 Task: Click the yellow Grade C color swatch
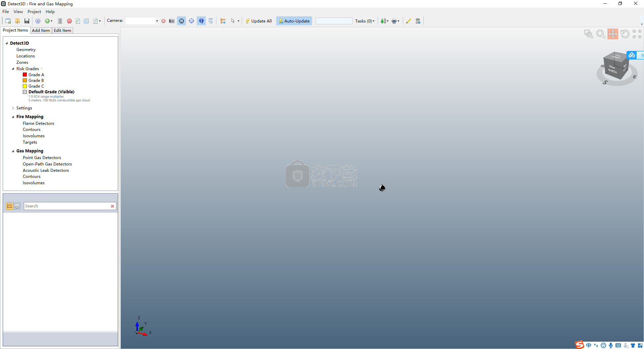[25, 86]
